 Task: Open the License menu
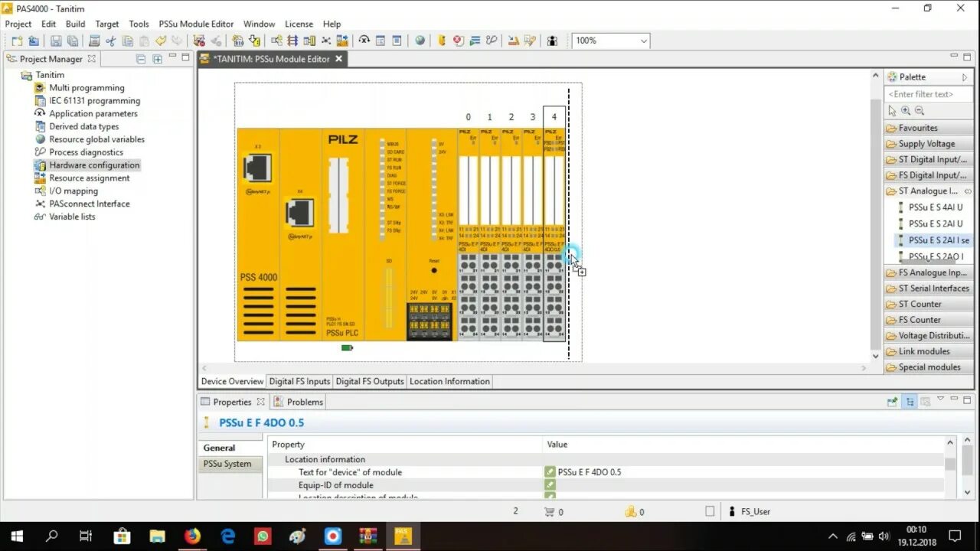point(299,24)
